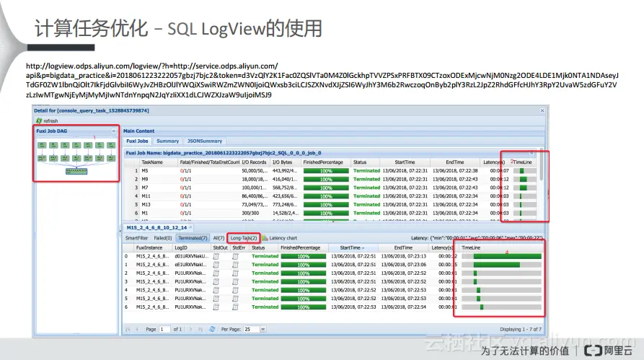Click the LogID eE1URXVNakI cell
The image size is (644, 360).
(x=191, y=265)
